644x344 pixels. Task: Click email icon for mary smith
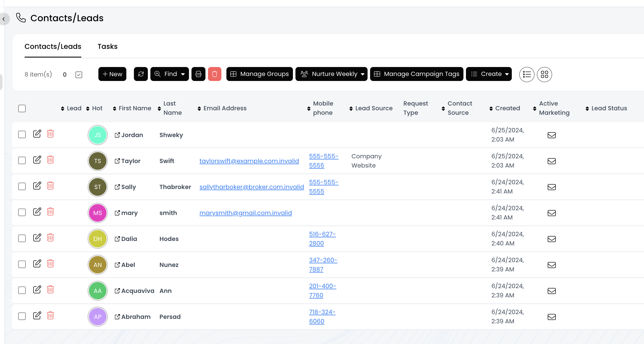click(551, 213)
